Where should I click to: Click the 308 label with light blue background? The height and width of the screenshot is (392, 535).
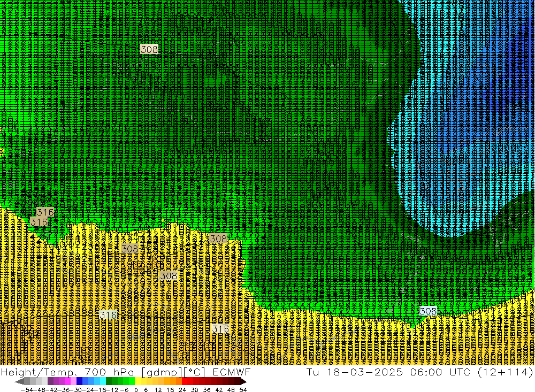click(428, 311)
